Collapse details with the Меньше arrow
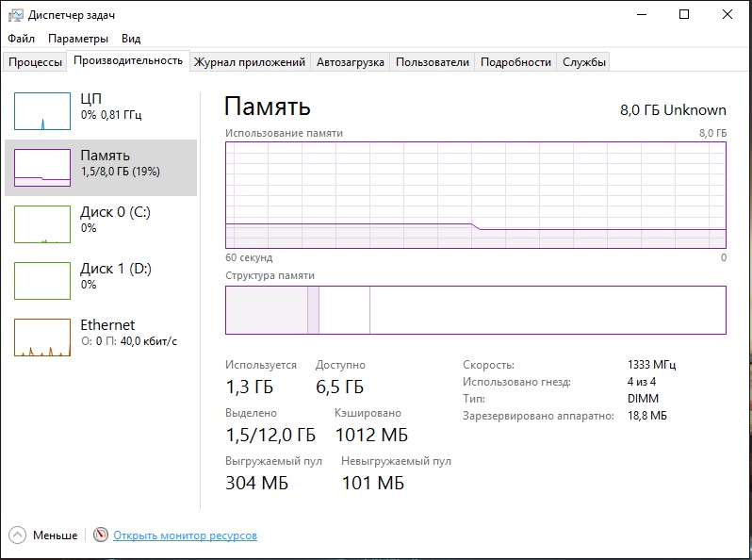Viewport: 752px width, 560px height. pos(19,535)
